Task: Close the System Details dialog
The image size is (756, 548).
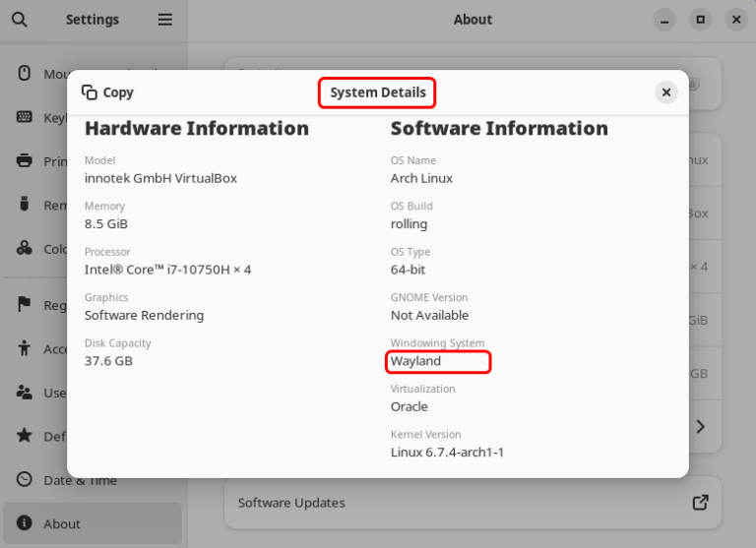Action: pos(665,92)
